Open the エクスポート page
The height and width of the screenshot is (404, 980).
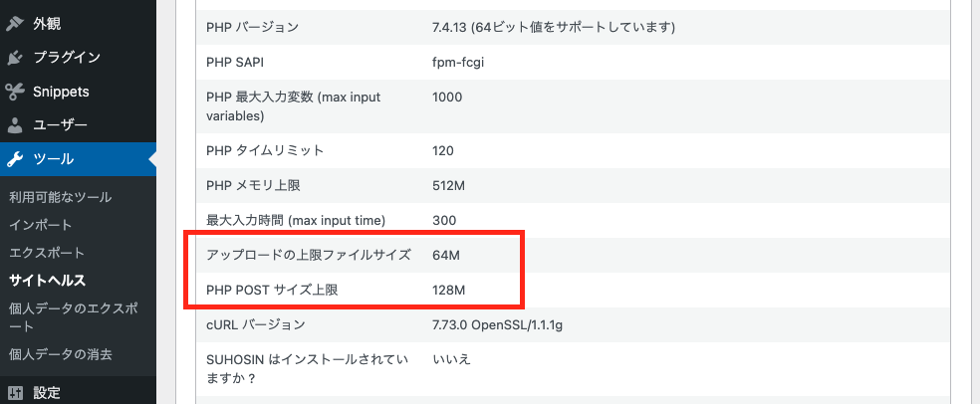click(47, 253)
